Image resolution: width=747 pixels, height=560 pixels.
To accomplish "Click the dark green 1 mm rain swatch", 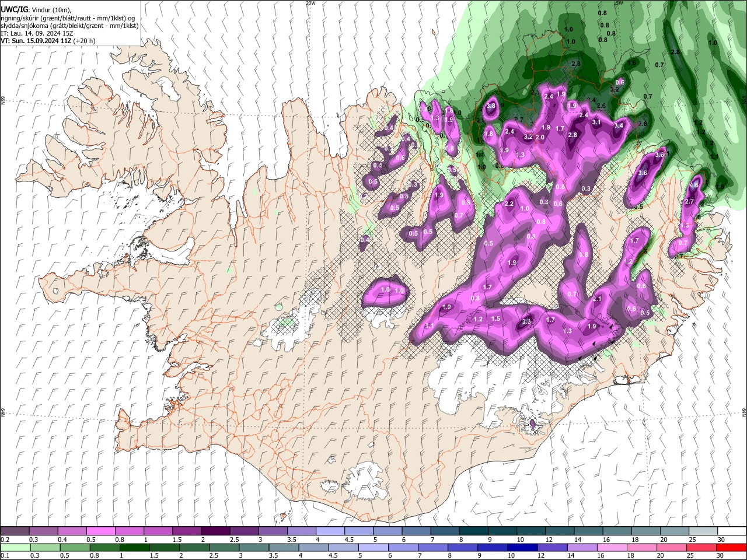I will coord(134,547).
